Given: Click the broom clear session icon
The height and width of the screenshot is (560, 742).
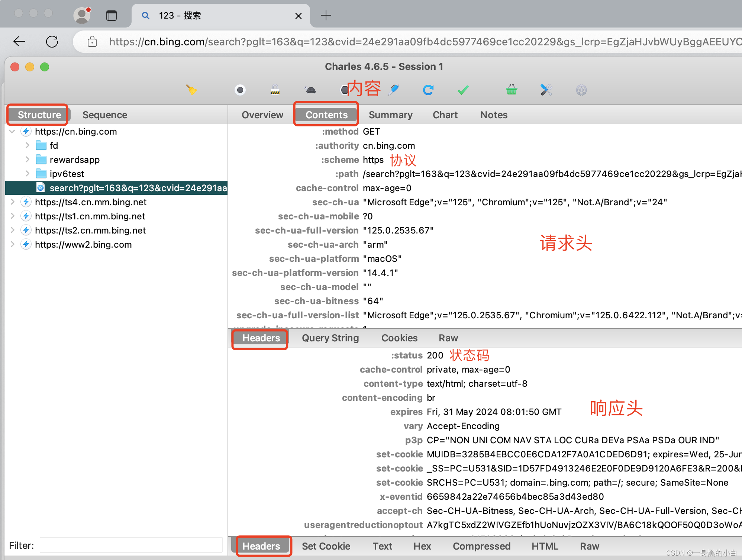Looking at the screenshot, I should [191, 90].
